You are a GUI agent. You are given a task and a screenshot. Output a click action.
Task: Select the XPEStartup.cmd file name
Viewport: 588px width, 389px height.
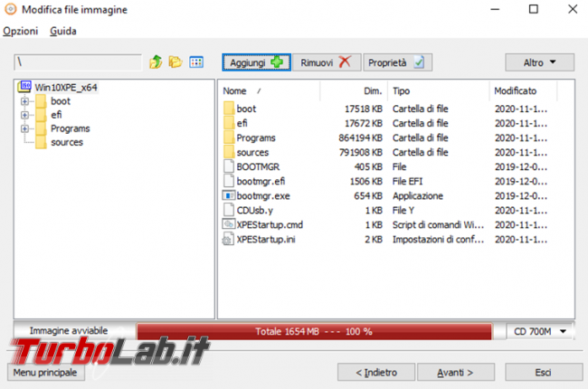tap(270, 224)
